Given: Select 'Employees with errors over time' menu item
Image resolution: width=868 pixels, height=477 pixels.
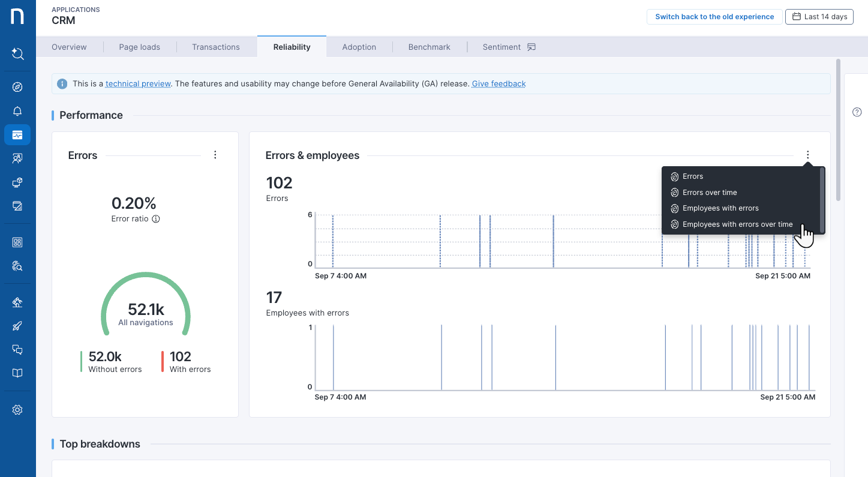Looking at the screenshot, I should [737, 224].
